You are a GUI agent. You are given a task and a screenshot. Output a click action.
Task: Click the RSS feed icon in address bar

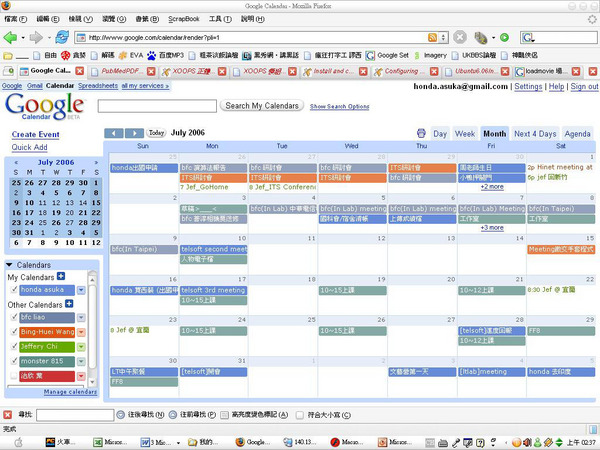tap(432, 38)
